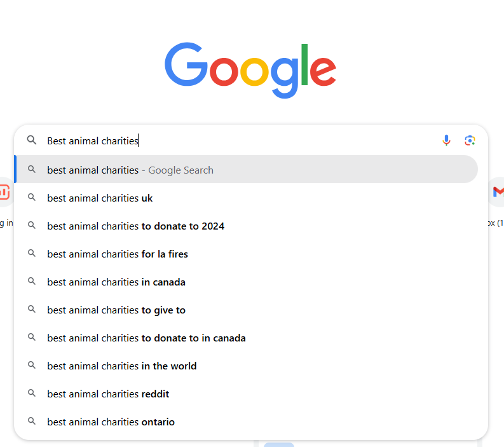Screen dimensions: 504x447
Task: Select the 'best animal charities to give to' suggestion
Action: click(x=116, y=310)
